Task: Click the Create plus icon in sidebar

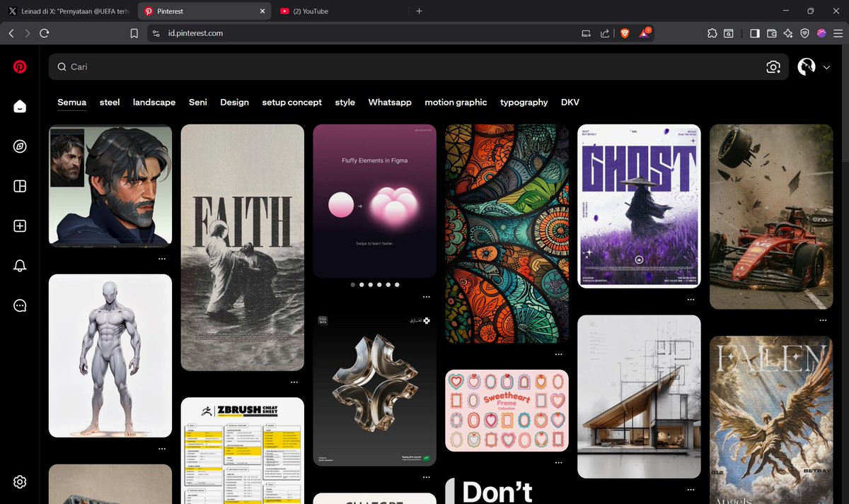Action: pos(20,226)
